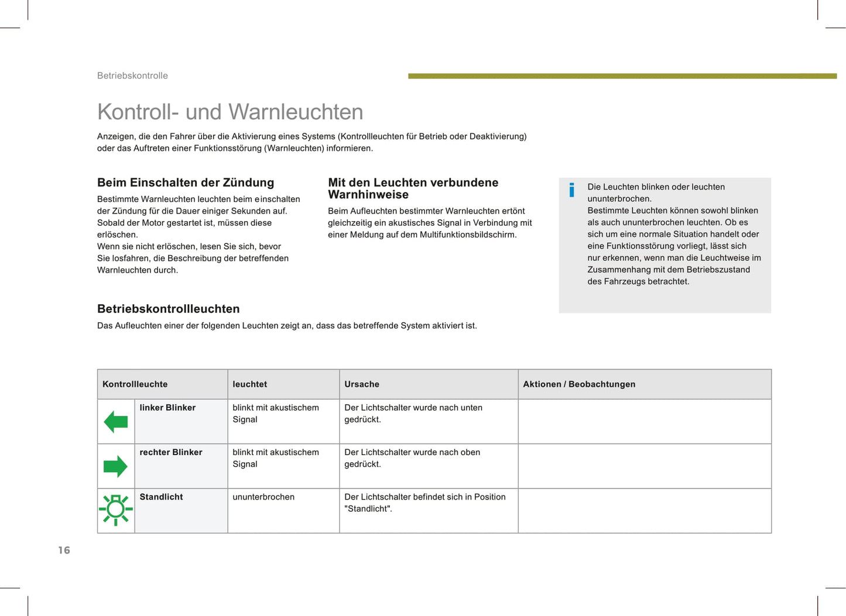Click the green Standlicht lamp icon

tap(115, 510)
